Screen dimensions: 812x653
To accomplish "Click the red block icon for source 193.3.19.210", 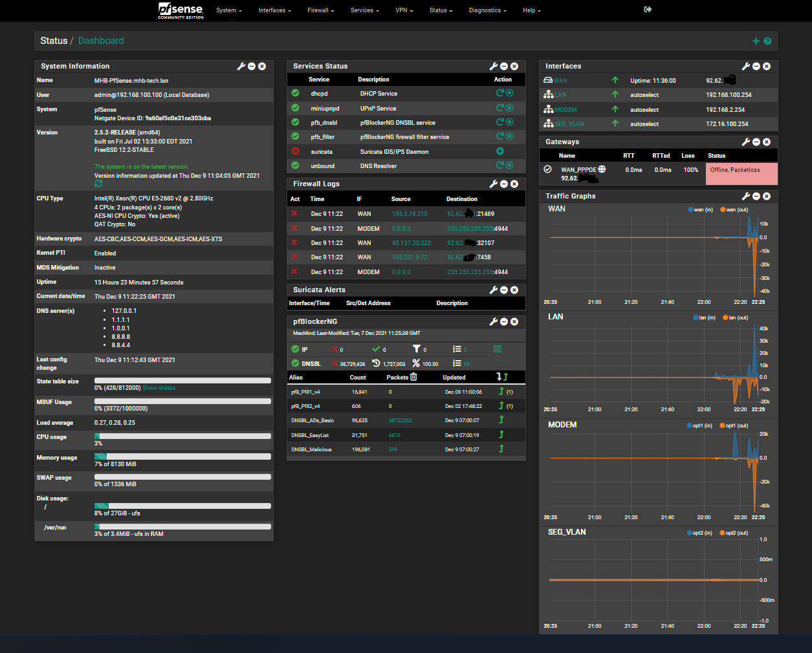I will click(x=294, y=213).
